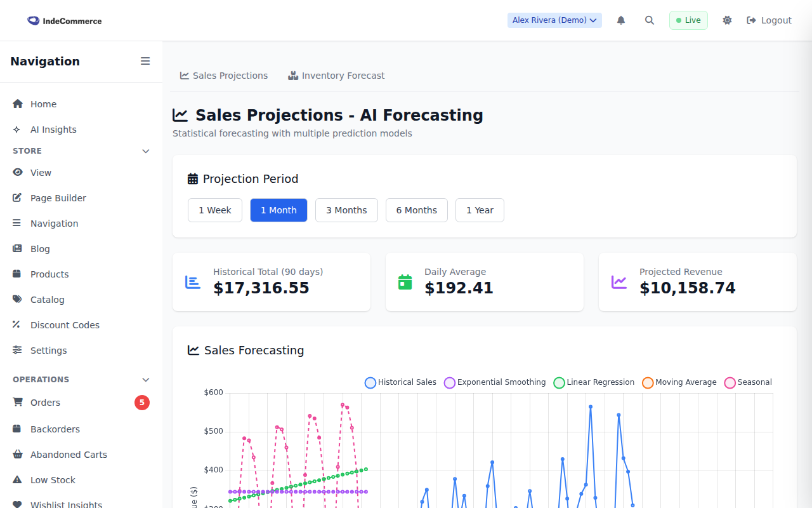Viewport: 812px width, 508px height.
Task: Click the Navigation list icon in the sidebar
Action: (x=17, y=224)
